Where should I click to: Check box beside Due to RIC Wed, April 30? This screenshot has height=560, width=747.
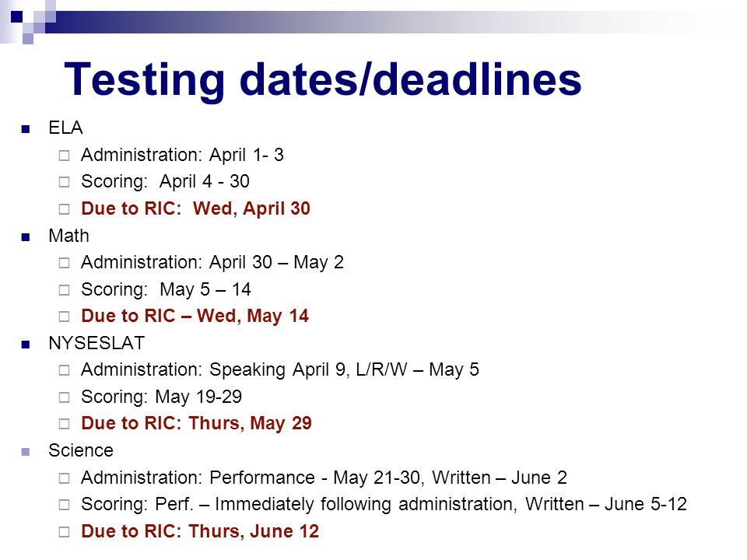pyautogui.click(x=64, y=209)
